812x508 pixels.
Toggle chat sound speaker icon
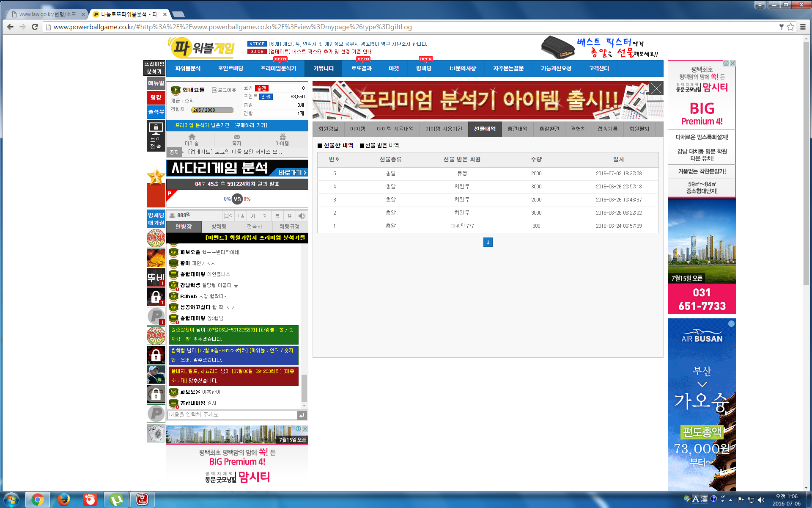[302, 216]
